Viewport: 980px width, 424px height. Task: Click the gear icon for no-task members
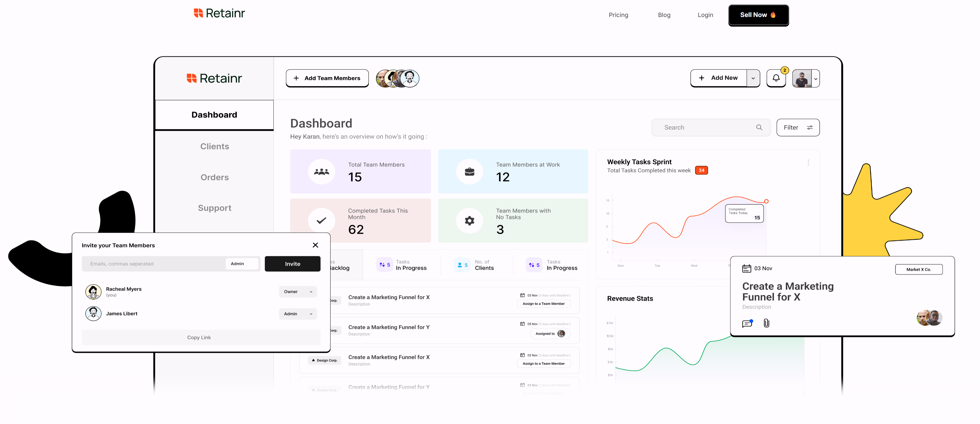470,221
